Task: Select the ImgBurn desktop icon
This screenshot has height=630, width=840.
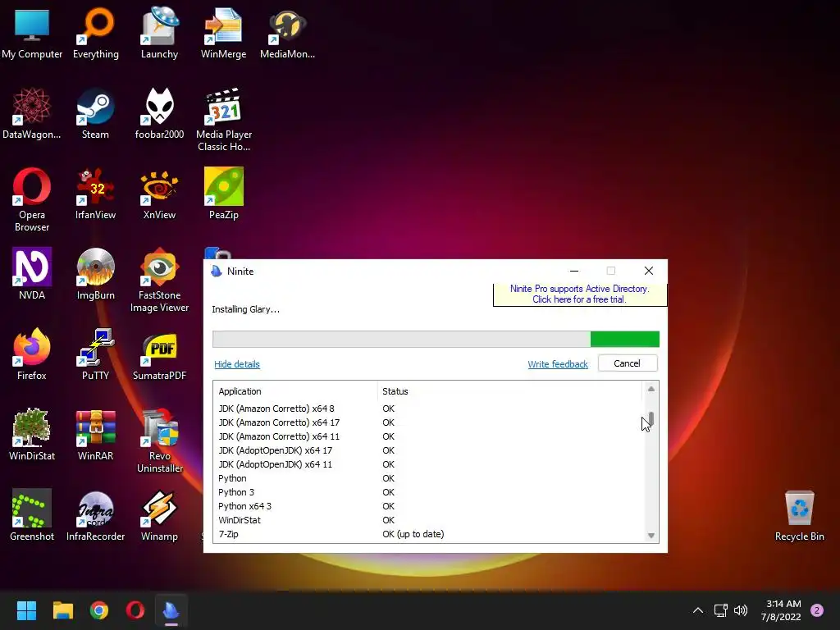Action: [95, 274]
